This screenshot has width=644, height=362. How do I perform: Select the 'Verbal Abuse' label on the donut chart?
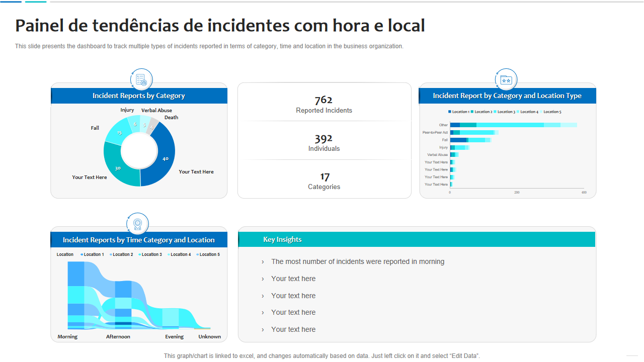tap(156, 111)
